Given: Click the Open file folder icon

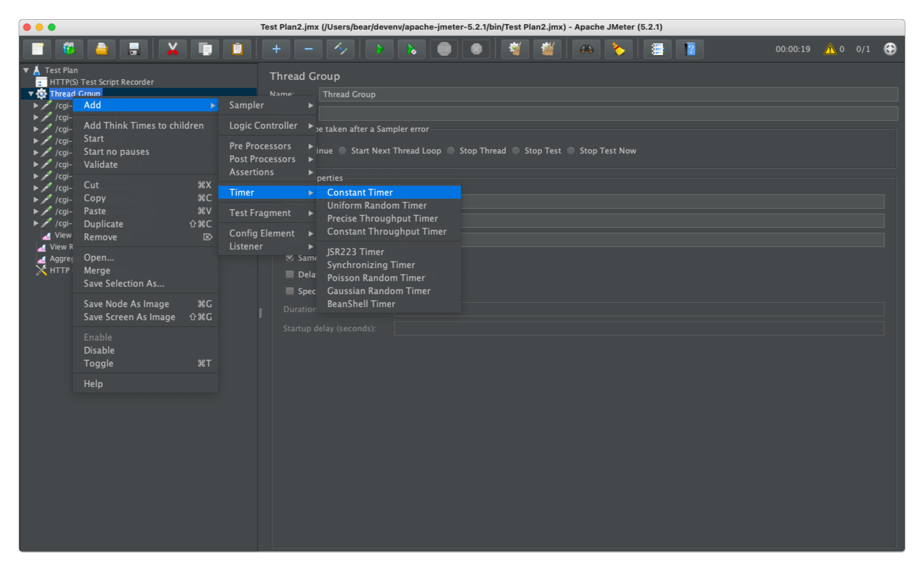Looking at the screenshot, I should point(102,49).
